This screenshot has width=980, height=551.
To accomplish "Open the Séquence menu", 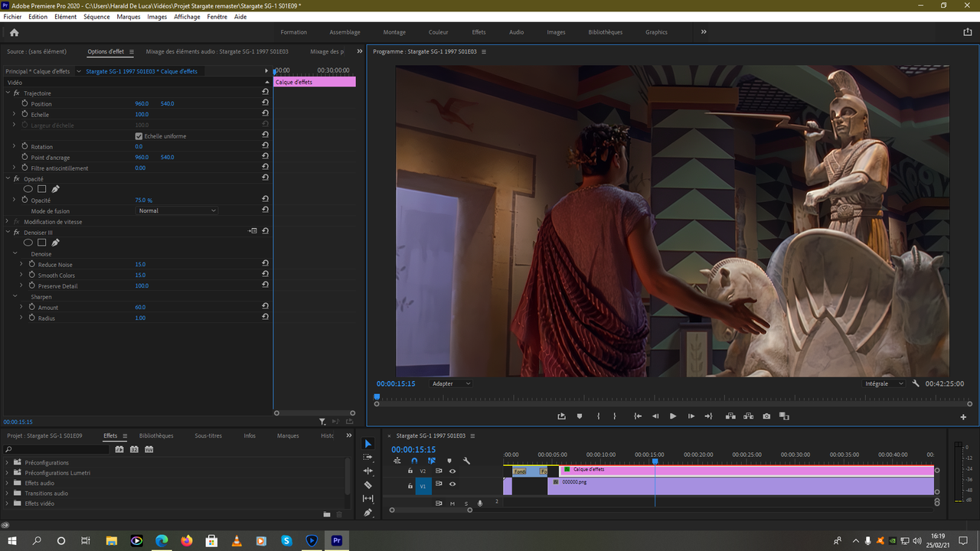I will pyautogui.click(x=96, y=17).
